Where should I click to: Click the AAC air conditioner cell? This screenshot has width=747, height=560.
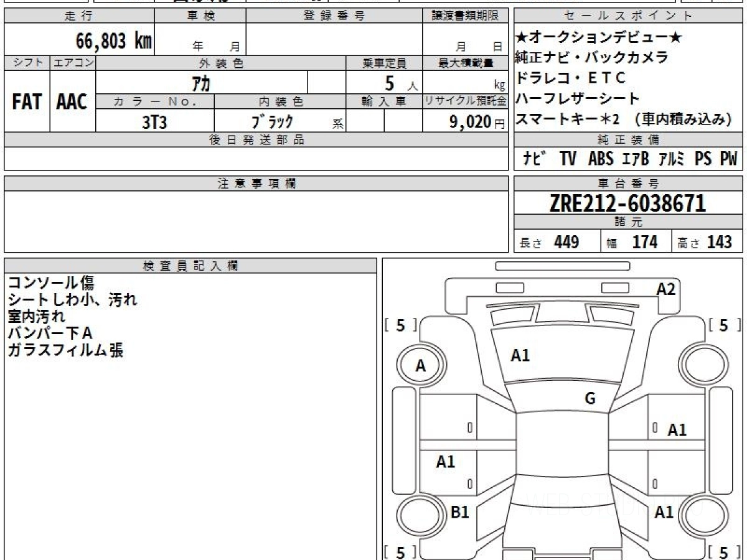click(x=72, y=101)
